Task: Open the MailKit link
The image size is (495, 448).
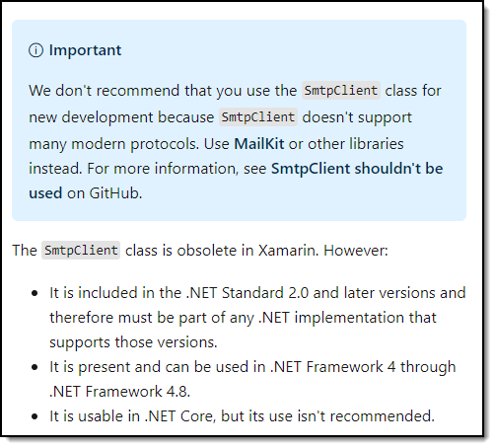Action: tap(259, 144)
